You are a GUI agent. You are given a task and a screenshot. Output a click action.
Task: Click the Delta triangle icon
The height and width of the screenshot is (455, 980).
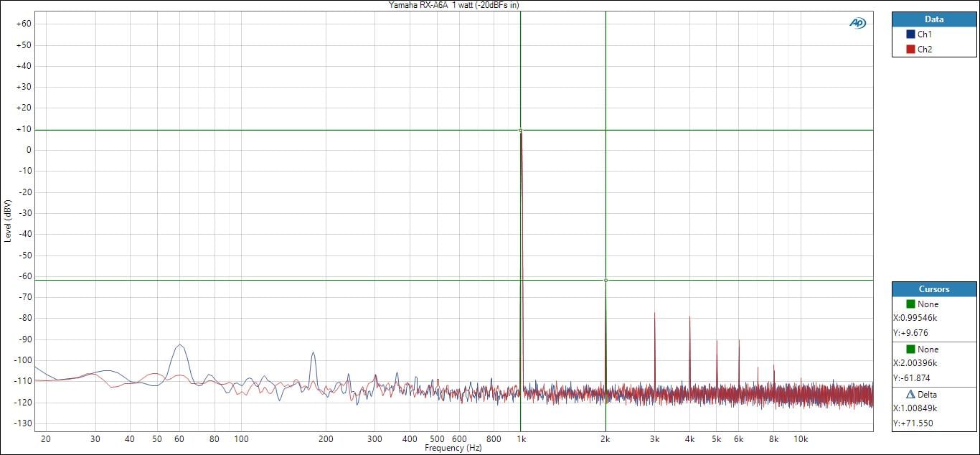tap(910, 395)
